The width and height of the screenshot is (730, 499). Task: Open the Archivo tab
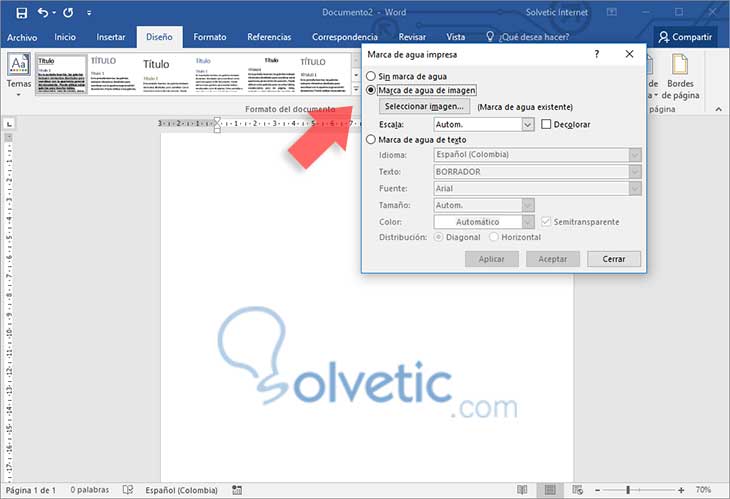[x=22, y=37]
